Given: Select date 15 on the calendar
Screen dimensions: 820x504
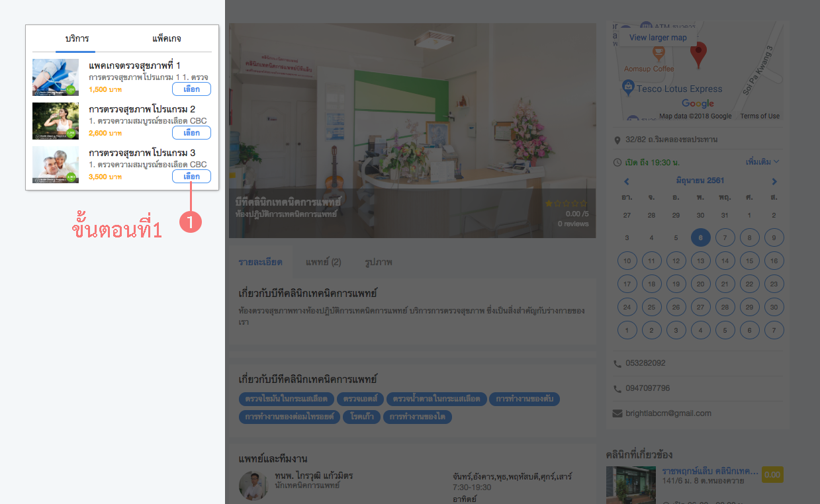Looking at the screenshot, I should point(749,261).
